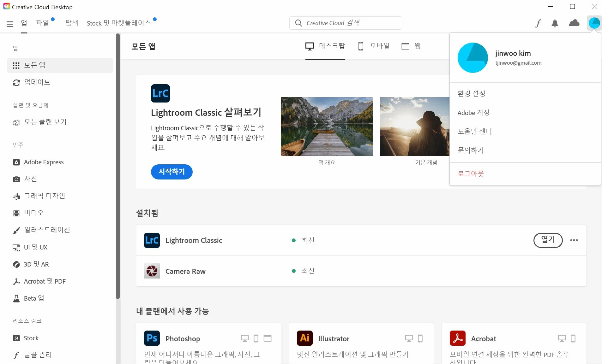This screenshot has height=364, width=602.
Task: Click the Photoshop app icon
Action: [152, 338]
